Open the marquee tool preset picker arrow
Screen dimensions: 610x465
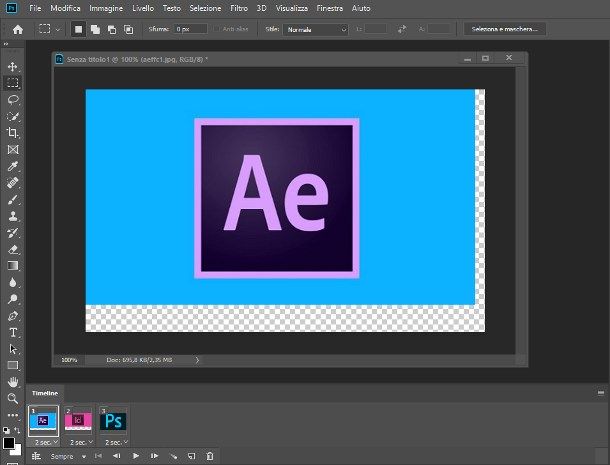(58, 30)
